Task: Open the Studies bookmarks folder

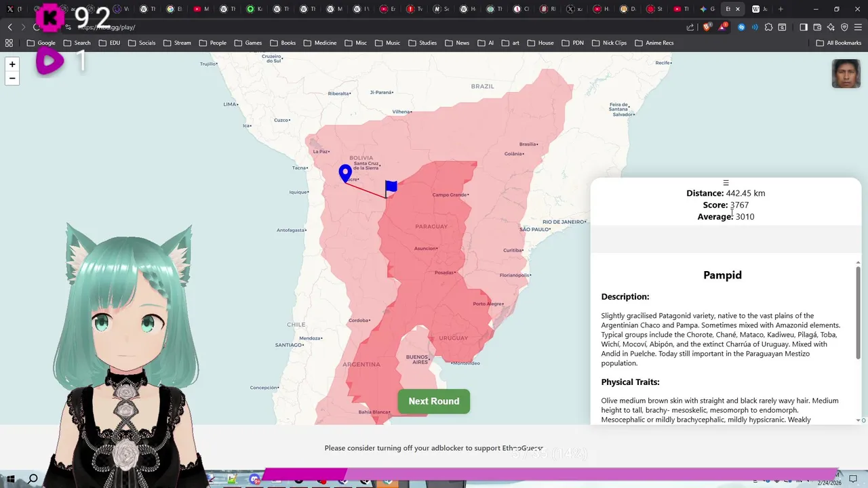Action: tap(422, 43)
